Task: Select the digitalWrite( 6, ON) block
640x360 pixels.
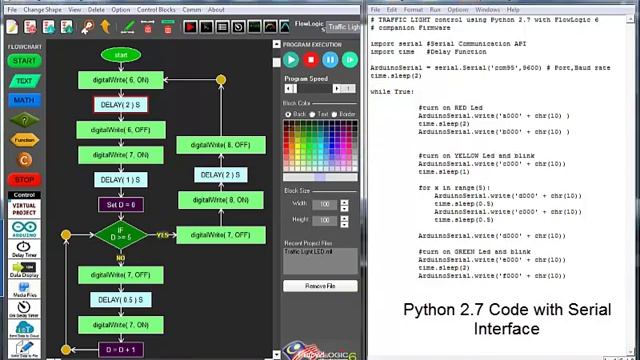Action: coord(121,80)
